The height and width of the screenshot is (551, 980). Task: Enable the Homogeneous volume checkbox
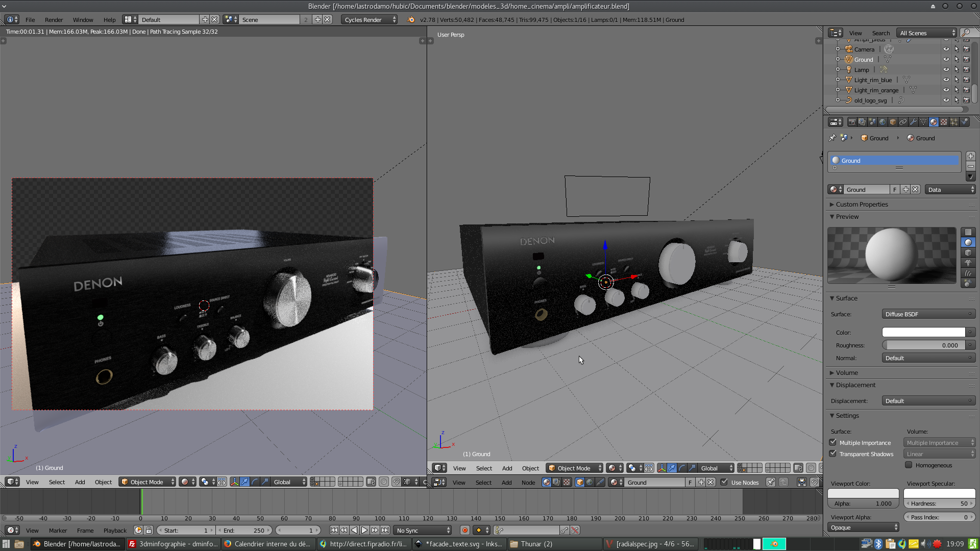point(909,465)
